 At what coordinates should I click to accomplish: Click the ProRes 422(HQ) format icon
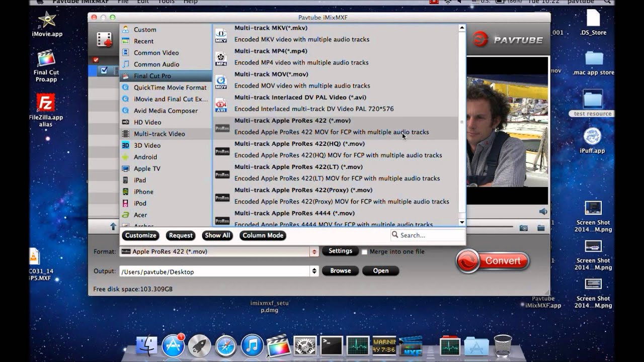222,151
